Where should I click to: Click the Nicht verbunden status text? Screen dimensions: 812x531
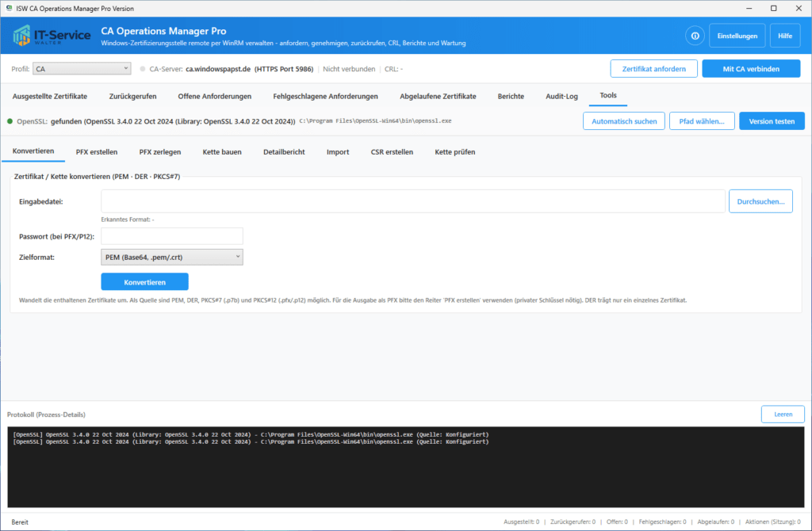[349, 69]
